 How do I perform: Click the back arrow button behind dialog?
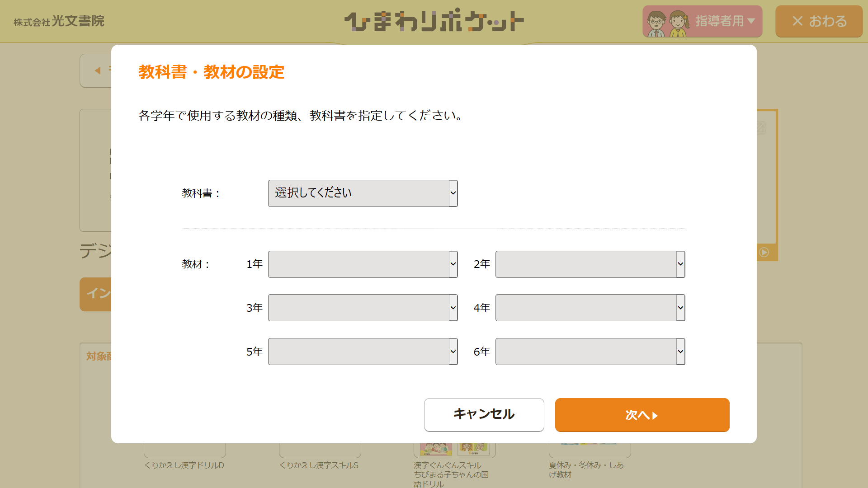[x=96, y=70]
